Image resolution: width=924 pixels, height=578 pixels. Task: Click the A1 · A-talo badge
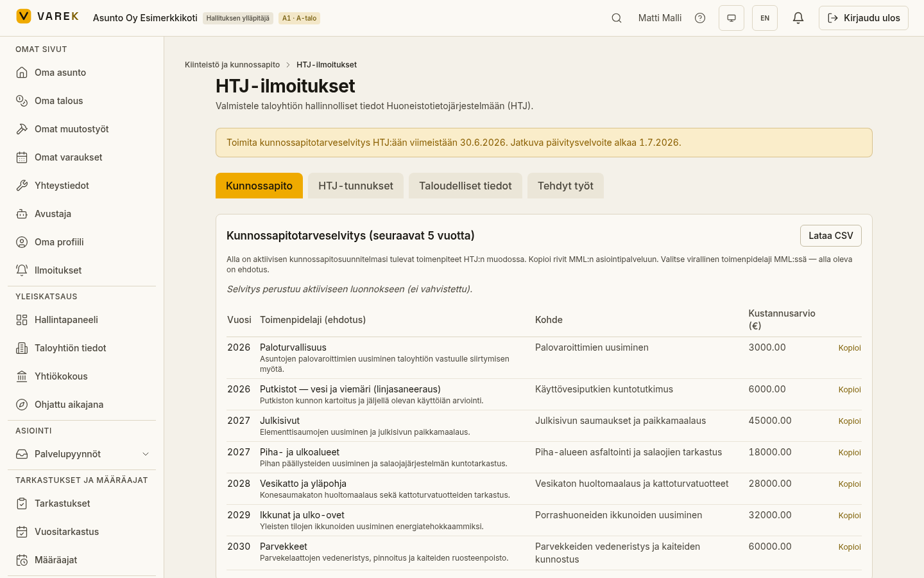[299, 18]
